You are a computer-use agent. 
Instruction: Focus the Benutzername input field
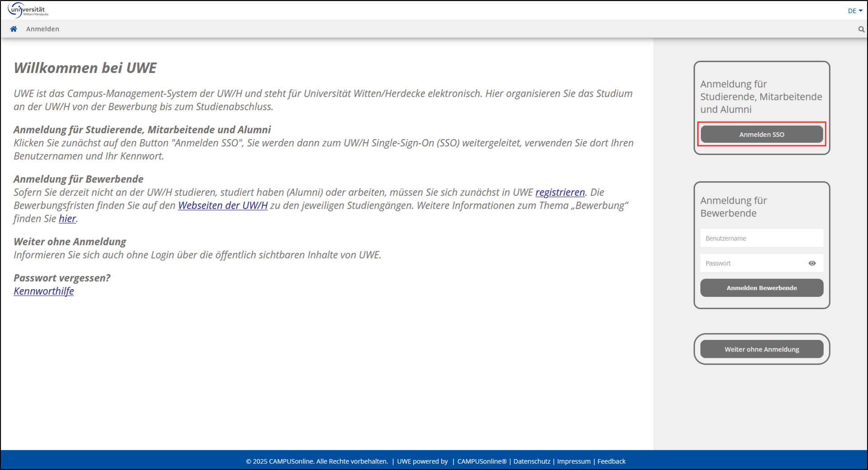tap(761, 238)
